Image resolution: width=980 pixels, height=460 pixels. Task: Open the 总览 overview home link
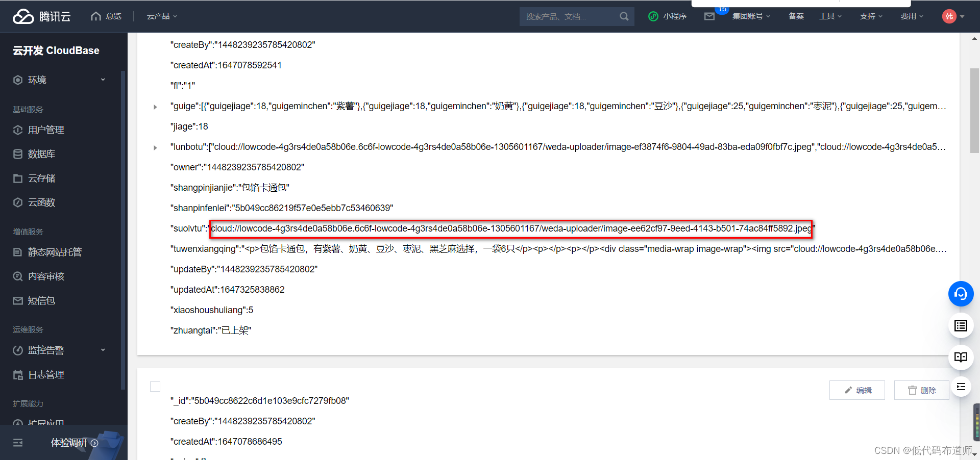click(106, 16)
